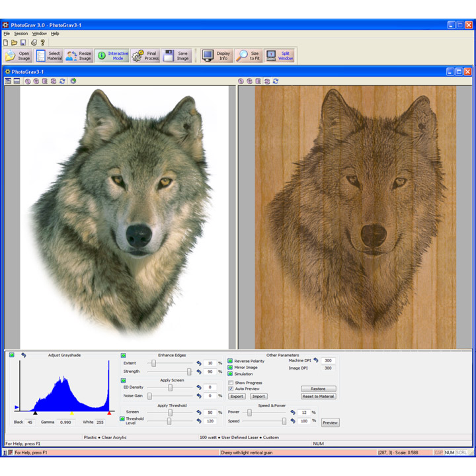Click the Export button
The height and width of the screenshot is (476, 476).
tap(237, 397)
